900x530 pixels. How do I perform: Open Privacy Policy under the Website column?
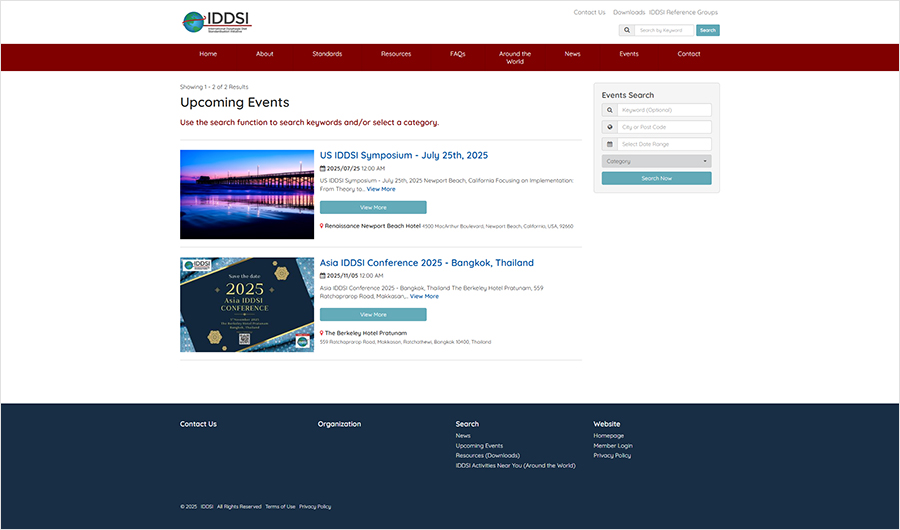click(x=612, y=455)
